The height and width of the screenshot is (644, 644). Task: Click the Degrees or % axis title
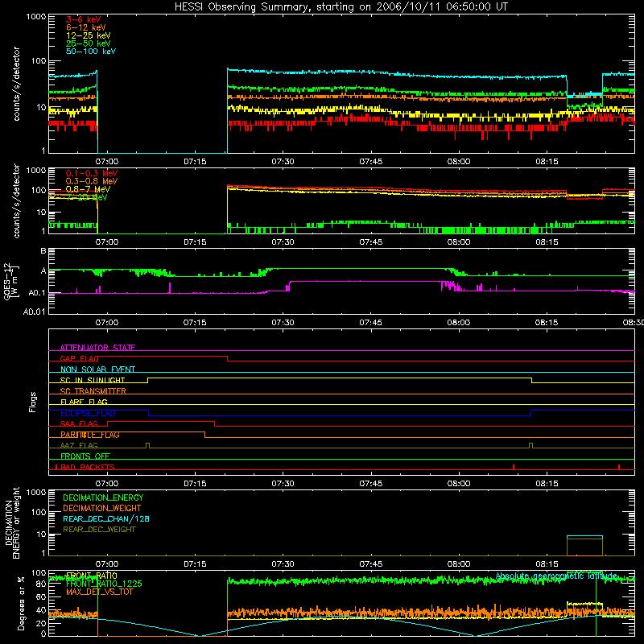[x=22, y=603]
